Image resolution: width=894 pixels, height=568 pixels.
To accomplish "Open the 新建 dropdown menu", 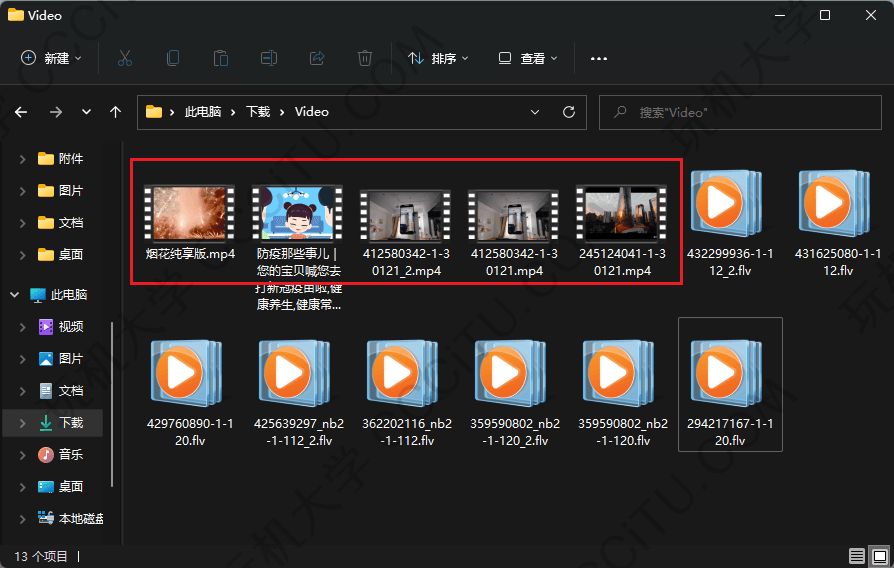I will click(x=51, y=58).
